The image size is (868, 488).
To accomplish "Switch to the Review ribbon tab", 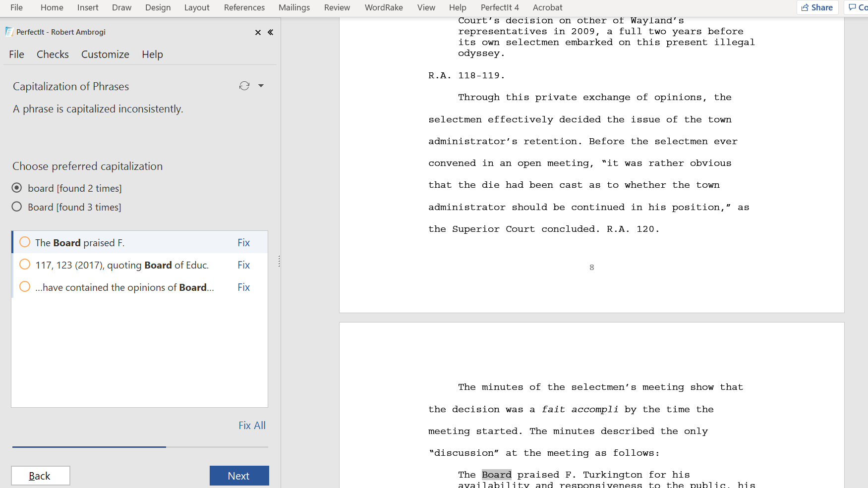I will [337, 7].
